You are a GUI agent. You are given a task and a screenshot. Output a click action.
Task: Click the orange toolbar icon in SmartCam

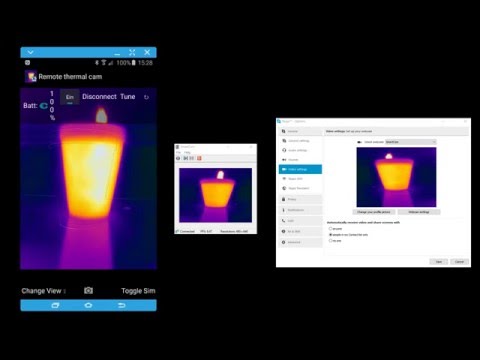[x=199, y=158]
